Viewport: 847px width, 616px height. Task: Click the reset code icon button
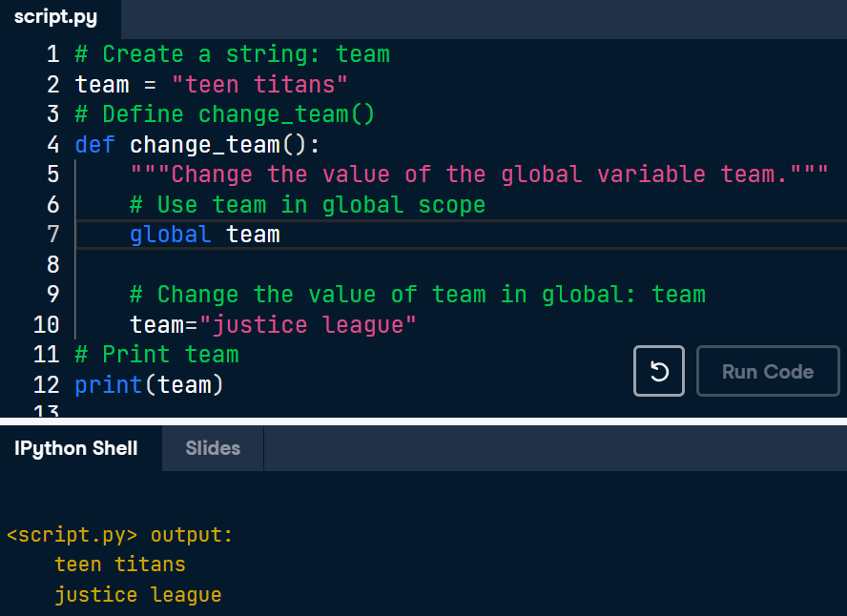point(658,371)
